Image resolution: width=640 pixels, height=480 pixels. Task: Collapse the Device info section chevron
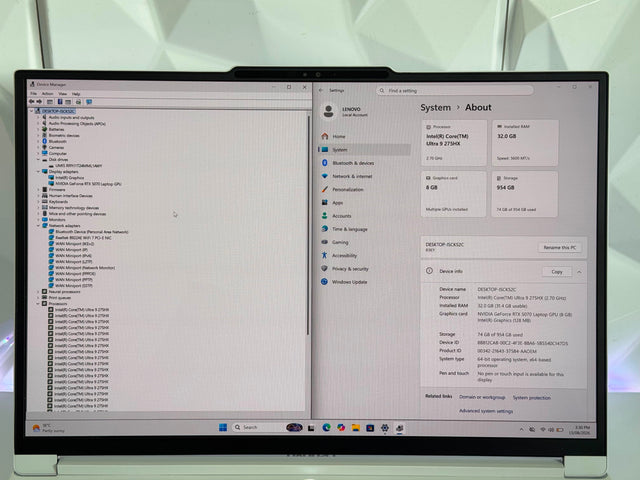point(579,272)
